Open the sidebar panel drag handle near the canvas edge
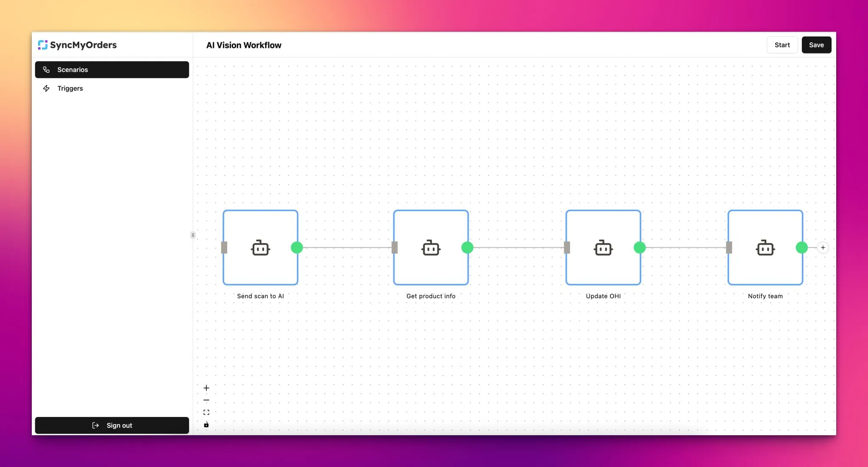868x467 pixels. [193, 235]
